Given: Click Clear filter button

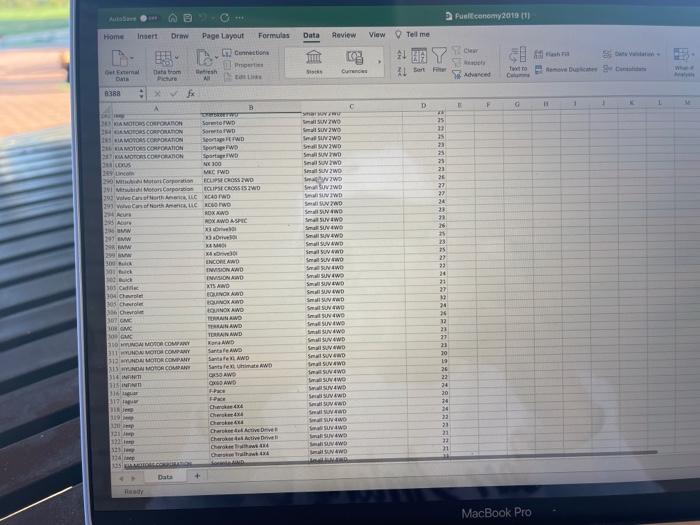Looking at the screenshot, I should click(465, 50).
